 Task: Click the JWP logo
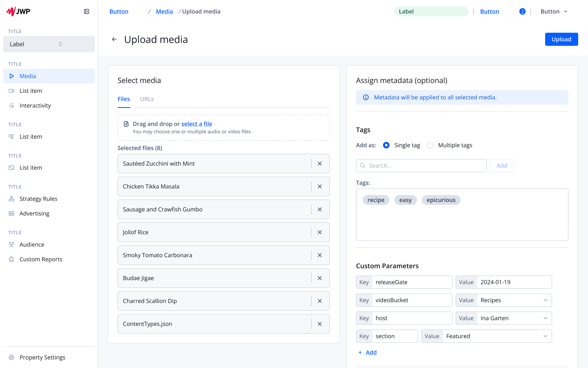[x=18, y=11]
